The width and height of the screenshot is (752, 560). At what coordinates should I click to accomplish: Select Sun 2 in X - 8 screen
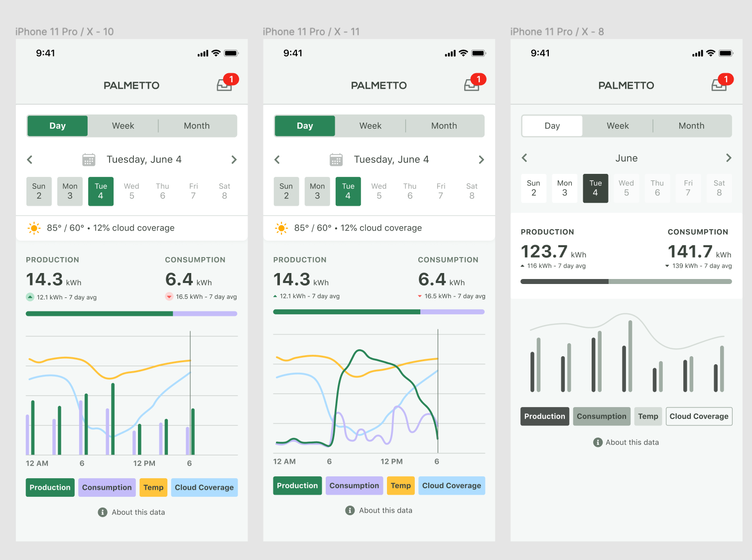click(533, 188)
